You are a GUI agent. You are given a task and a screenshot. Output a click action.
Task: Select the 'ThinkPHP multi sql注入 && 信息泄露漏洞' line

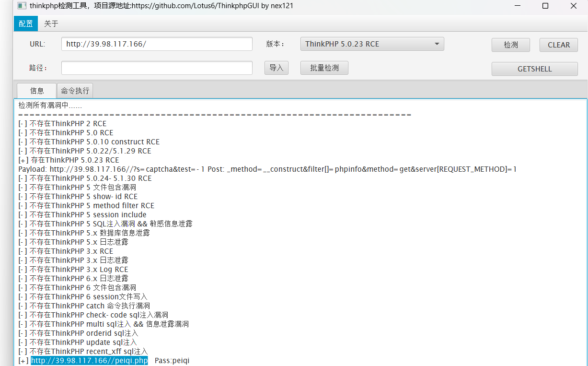[x=104, y=324]
